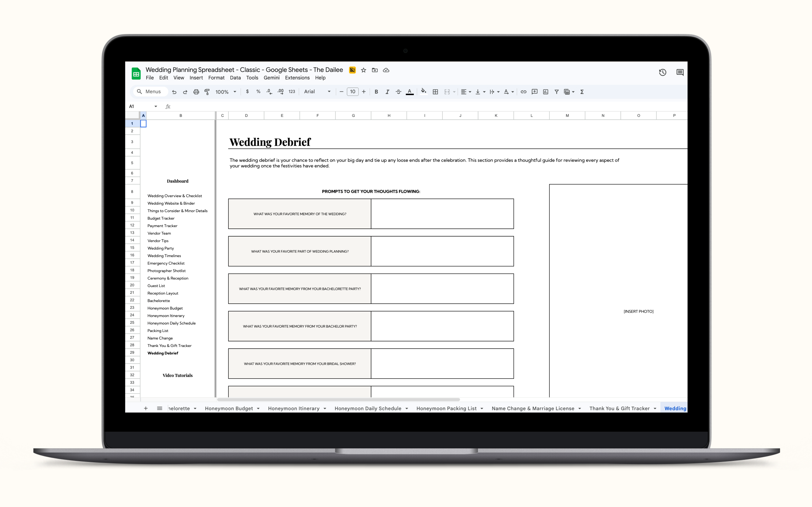This screenshot has height=507, width=812.
Task: Click the font size input box
Action: pos(352,92)
